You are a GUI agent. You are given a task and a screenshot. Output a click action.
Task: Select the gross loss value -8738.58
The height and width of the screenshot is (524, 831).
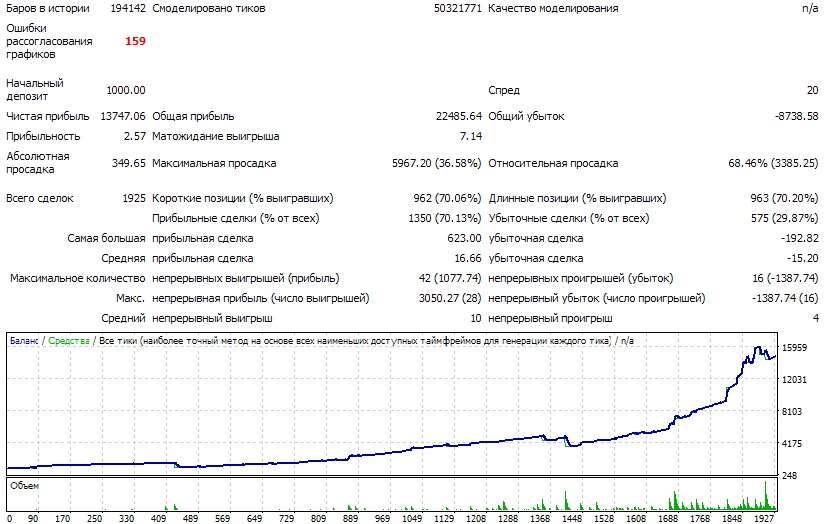797,117
